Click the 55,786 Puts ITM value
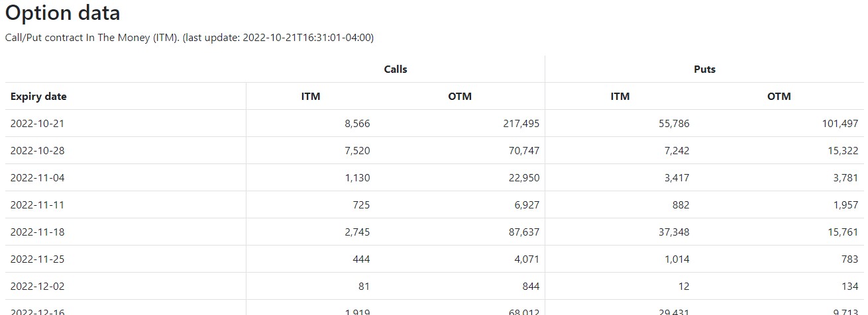This screenshot has width=868, height=315. coord(674,124)
